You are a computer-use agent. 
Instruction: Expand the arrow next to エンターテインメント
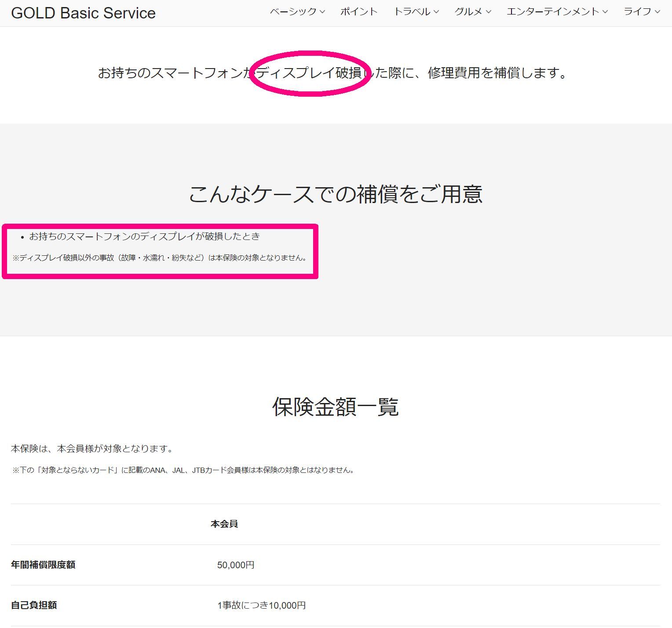[x=605, y=12]
